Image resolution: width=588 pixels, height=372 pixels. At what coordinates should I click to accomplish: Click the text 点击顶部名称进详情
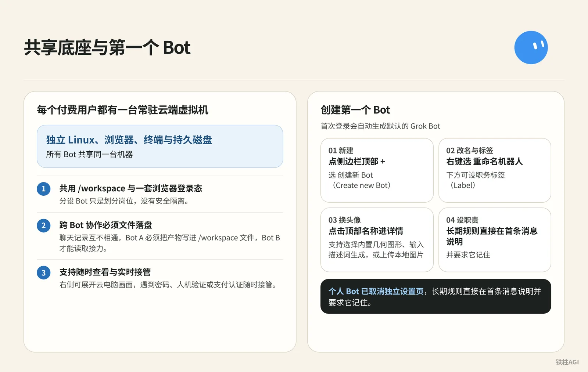366,231
